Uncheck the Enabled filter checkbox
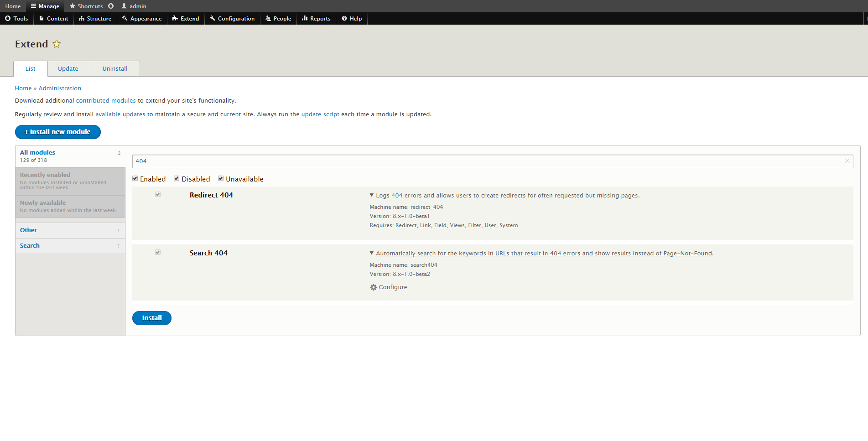 135,179
